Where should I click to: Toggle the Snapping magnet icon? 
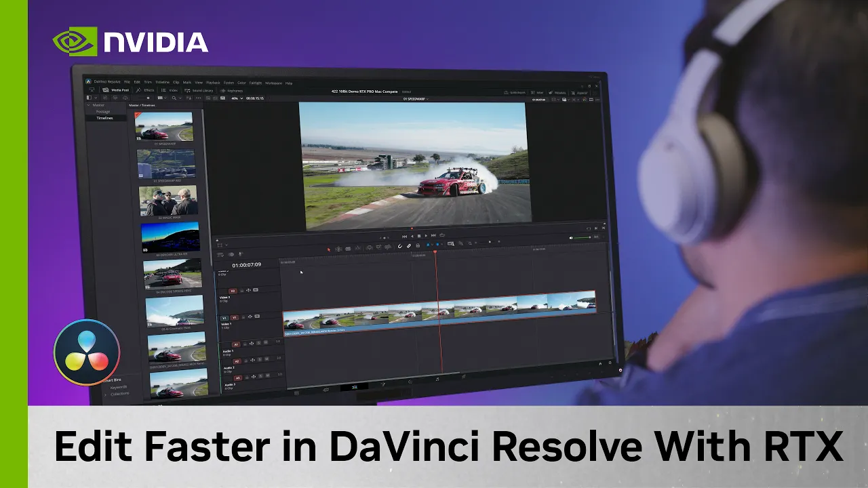tap(400, 246)
